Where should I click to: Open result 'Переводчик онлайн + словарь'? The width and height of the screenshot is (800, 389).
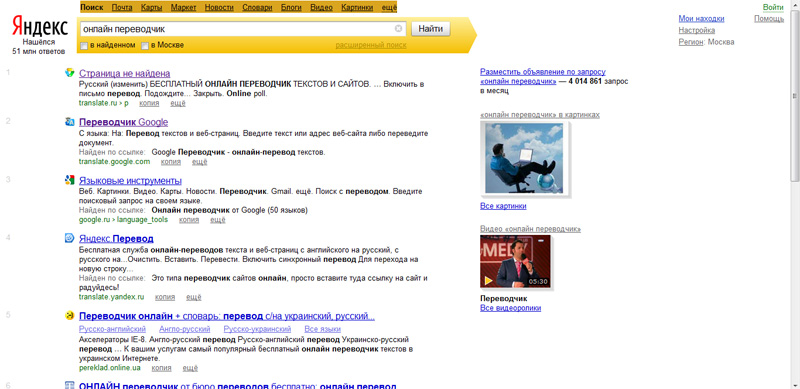[227, 316]
